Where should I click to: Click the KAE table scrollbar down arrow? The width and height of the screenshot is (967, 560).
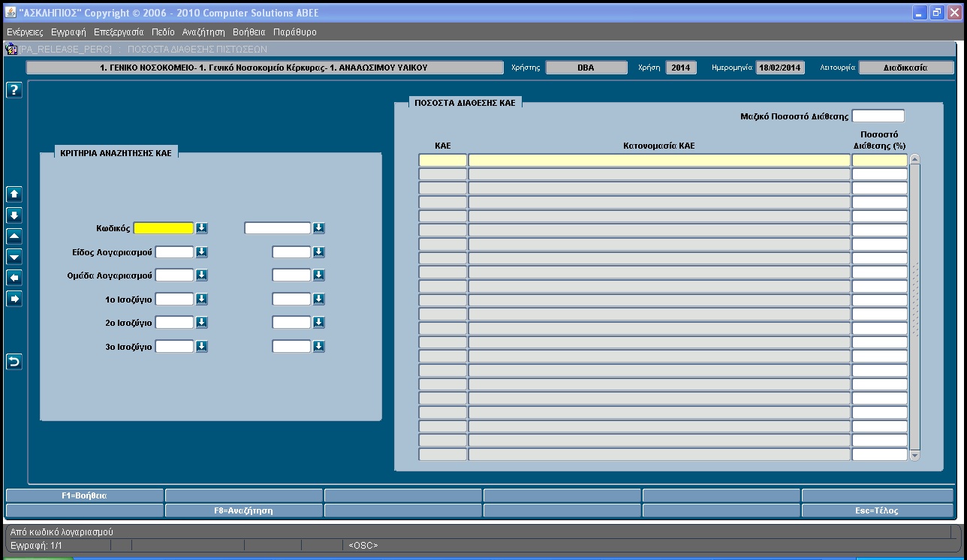click(x=914, y=455)
